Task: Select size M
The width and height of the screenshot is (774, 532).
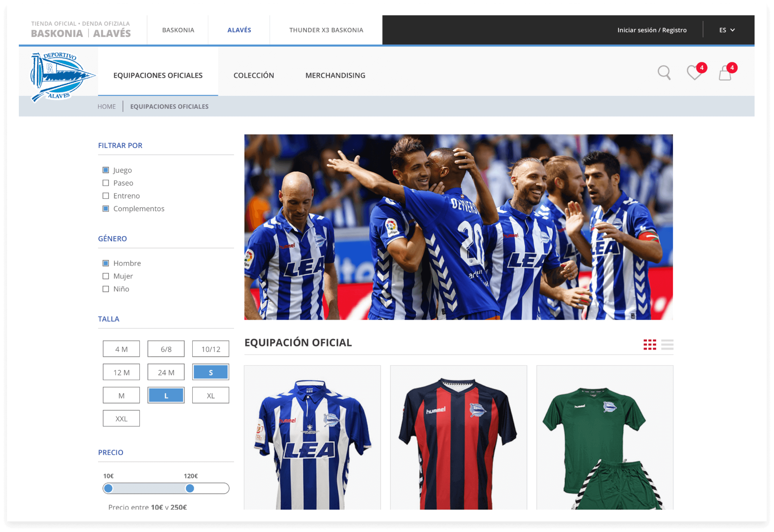Action: point(121,395)
